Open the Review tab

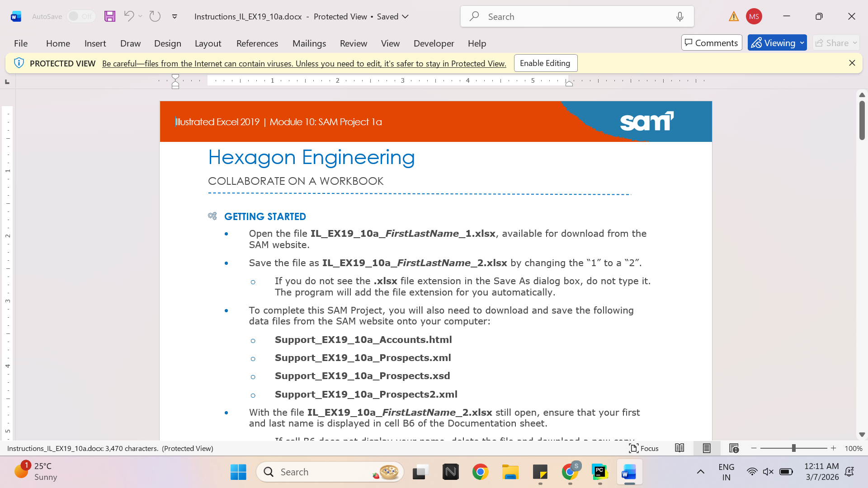click(353, 43)
